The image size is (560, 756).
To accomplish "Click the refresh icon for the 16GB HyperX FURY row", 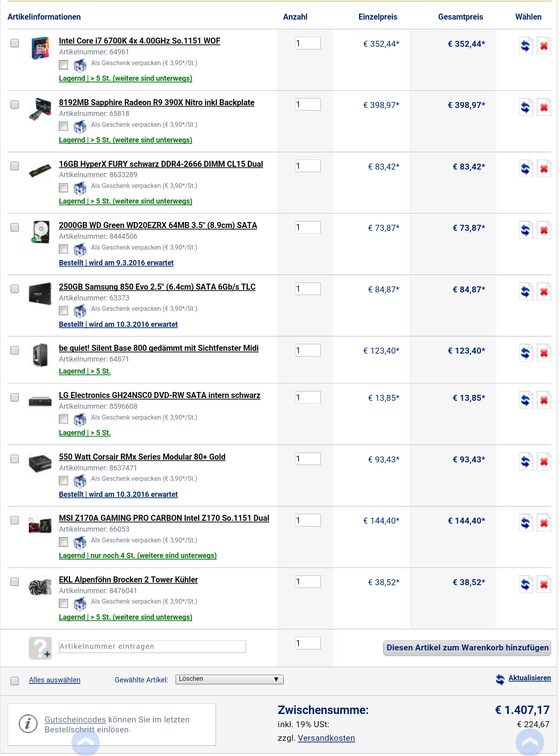I will point(526,168).
